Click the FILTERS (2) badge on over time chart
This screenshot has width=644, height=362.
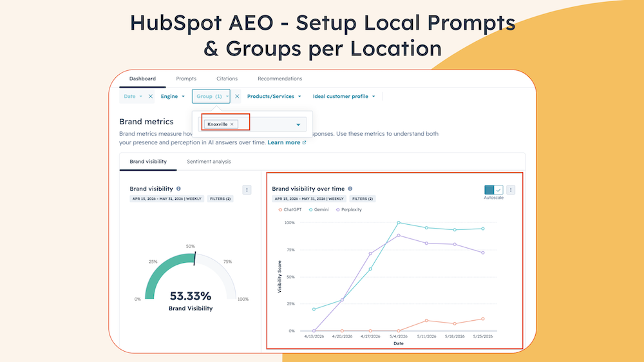362,199
